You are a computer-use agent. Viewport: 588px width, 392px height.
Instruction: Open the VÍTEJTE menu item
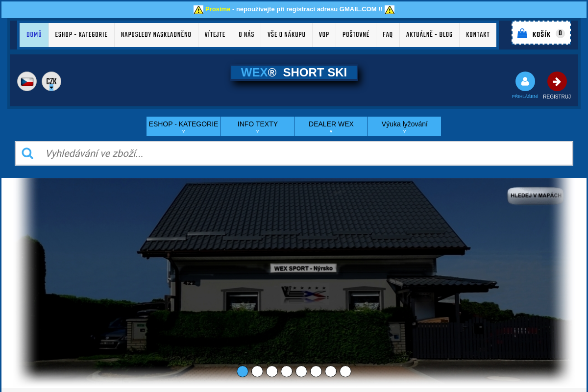click(x=215, y=35)
